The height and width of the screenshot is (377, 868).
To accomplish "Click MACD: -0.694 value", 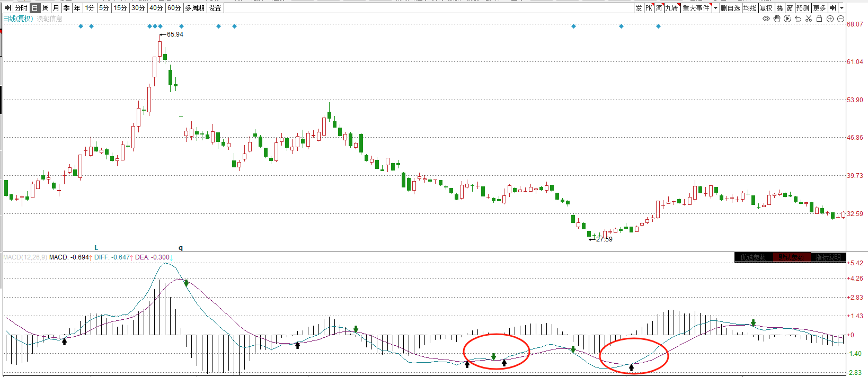I will (69, 257).
